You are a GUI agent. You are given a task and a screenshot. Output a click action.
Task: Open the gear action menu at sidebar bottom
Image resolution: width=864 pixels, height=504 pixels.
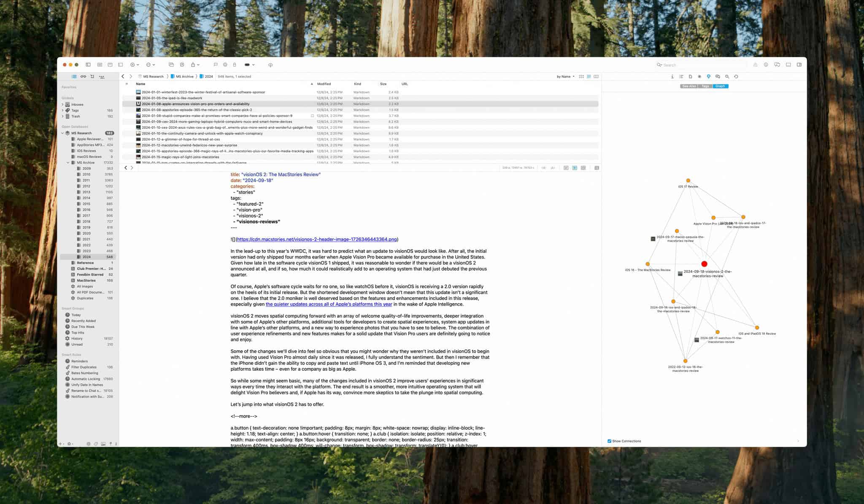[70, 444]
